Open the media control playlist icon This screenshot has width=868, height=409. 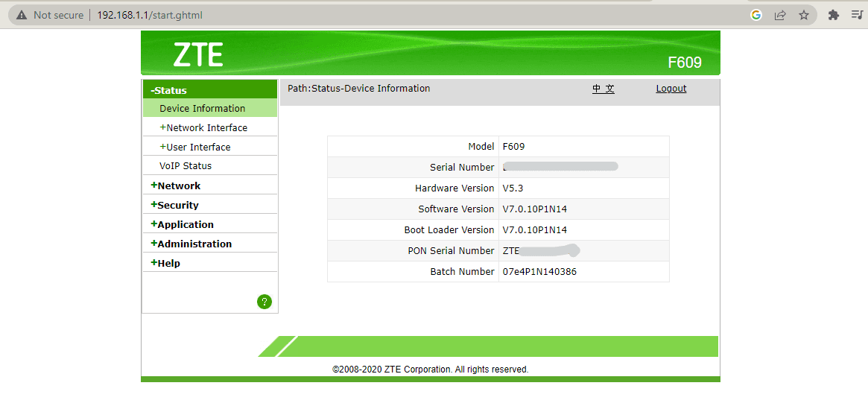pyautogui.click(x=857, y=15)
